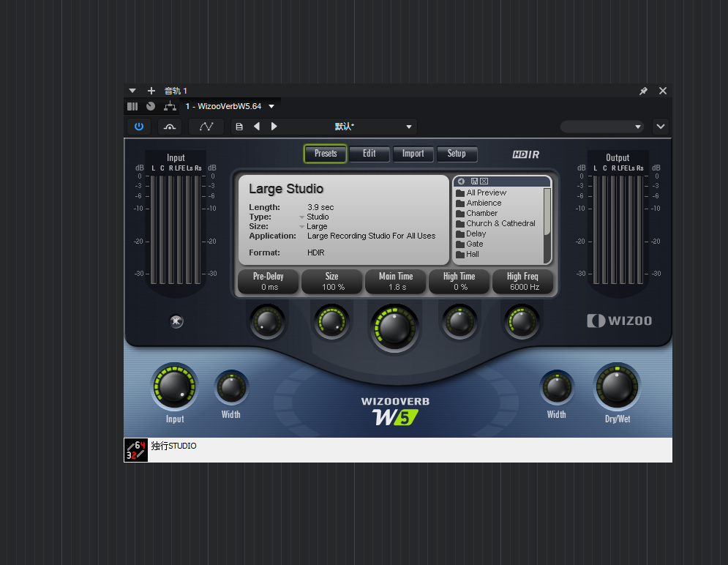Viewport: 728px width, 565px height.
Task: Click the routing tree icon
Action: (170, 107)
